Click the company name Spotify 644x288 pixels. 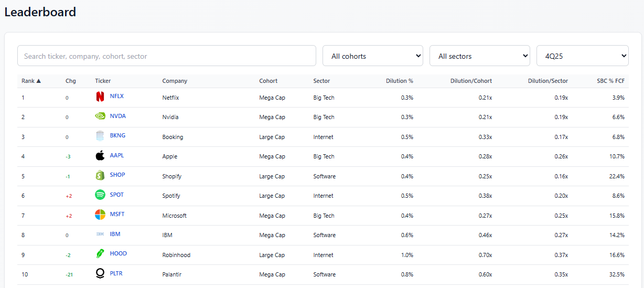point(171,196)
